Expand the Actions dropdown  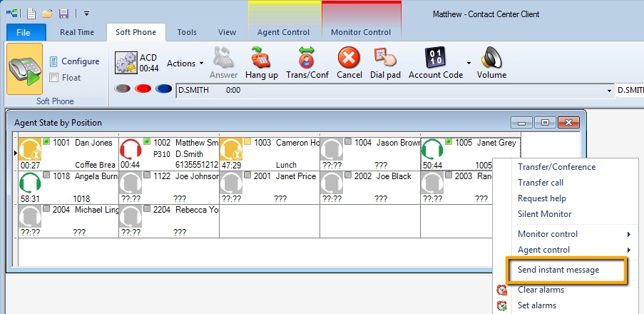click(185, 64)
